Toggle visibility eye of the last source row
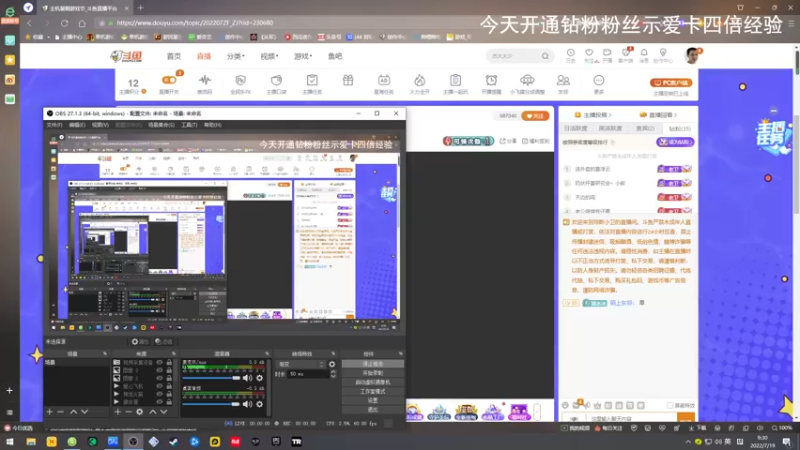The image size is (800, 450). pyautogui.click(x=160, y=402)
